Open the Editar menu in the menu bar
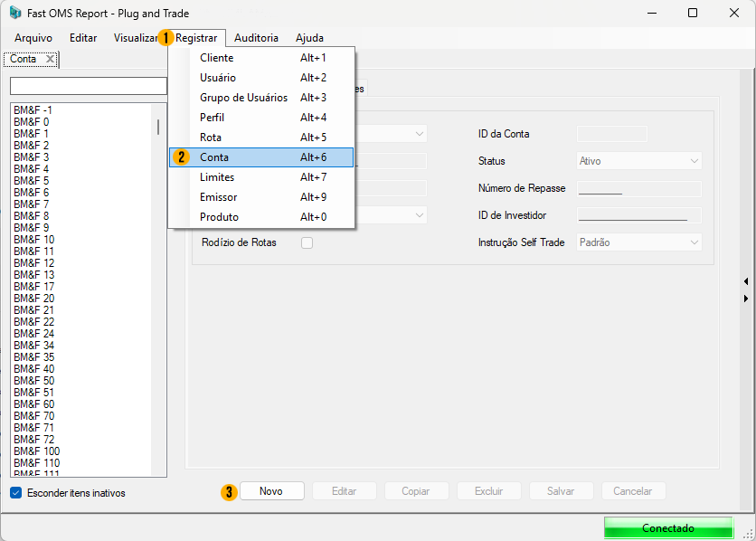 point(83,38)
